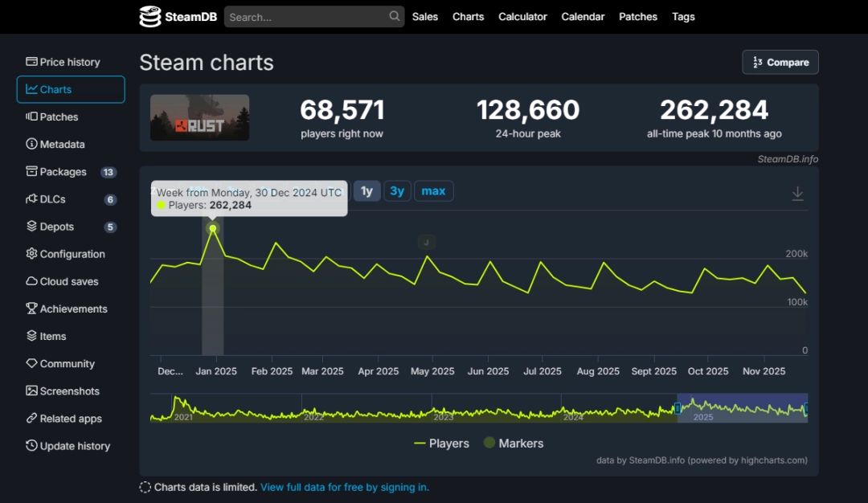Open the Calculator menu in top navigation
The height and width of the screenshot is (503, 868).
click(x=522, y=17)
